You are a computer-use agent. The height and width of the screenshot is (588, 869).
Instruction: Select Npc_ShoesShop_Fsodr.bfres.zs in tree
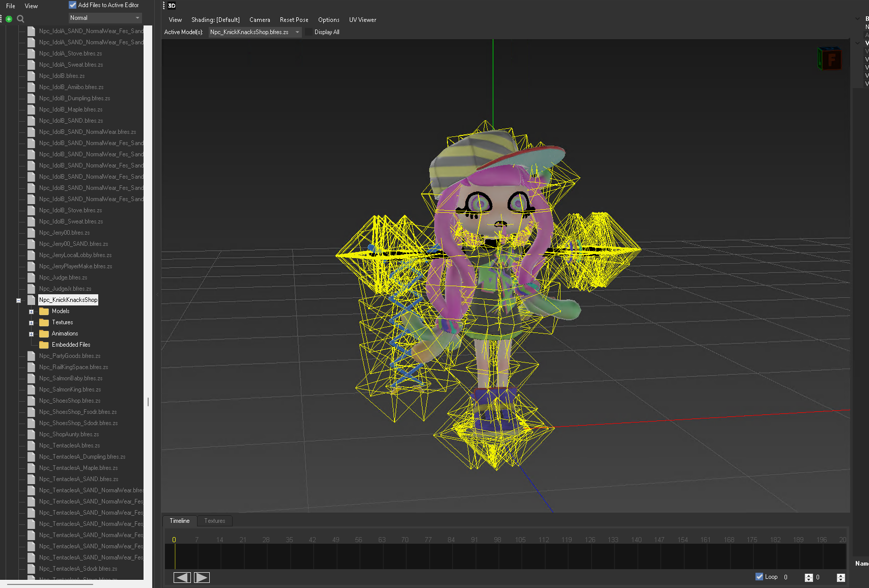pos(78,412)
